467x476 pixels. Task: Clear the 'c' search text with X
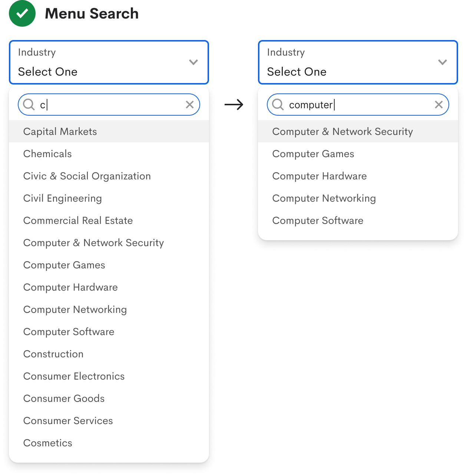coord(190,105)
